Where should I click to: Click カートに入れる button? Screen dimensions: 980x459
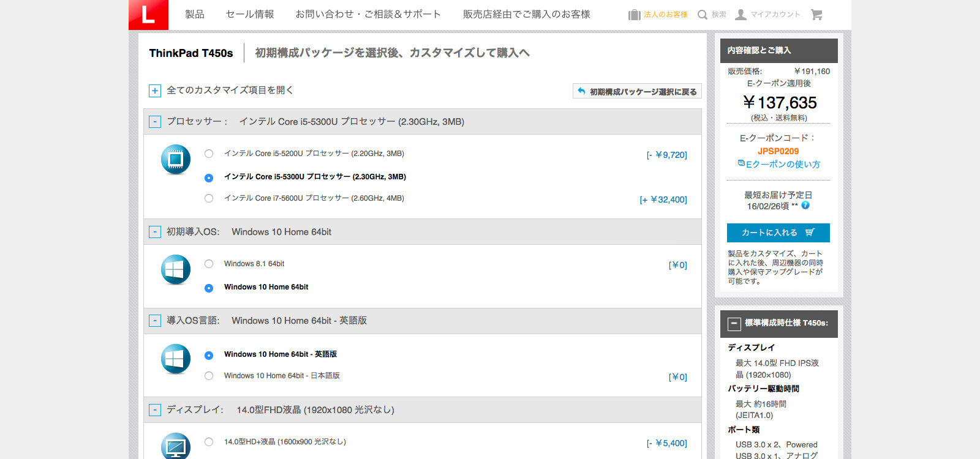[778, 233]
